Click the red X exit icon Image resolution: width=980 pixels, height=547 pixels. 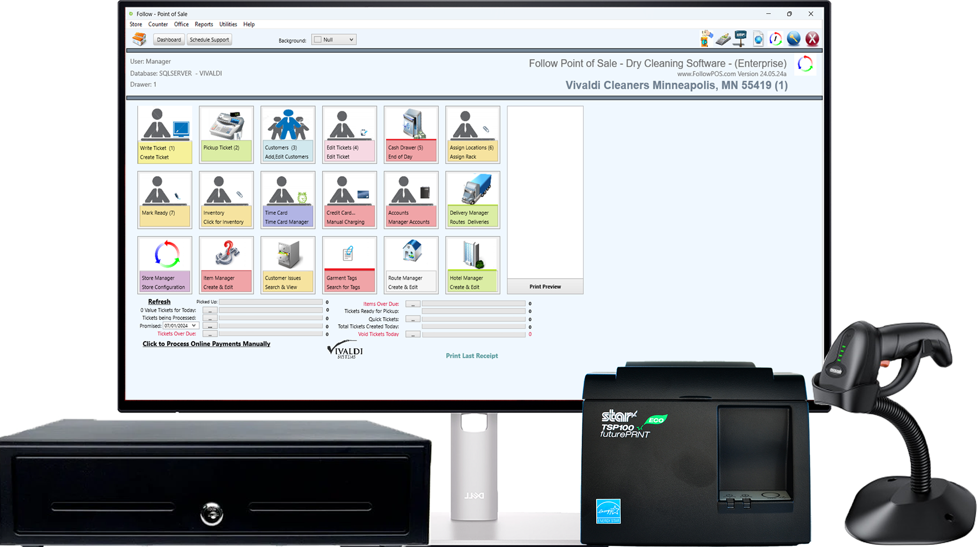tap(812, 39)
